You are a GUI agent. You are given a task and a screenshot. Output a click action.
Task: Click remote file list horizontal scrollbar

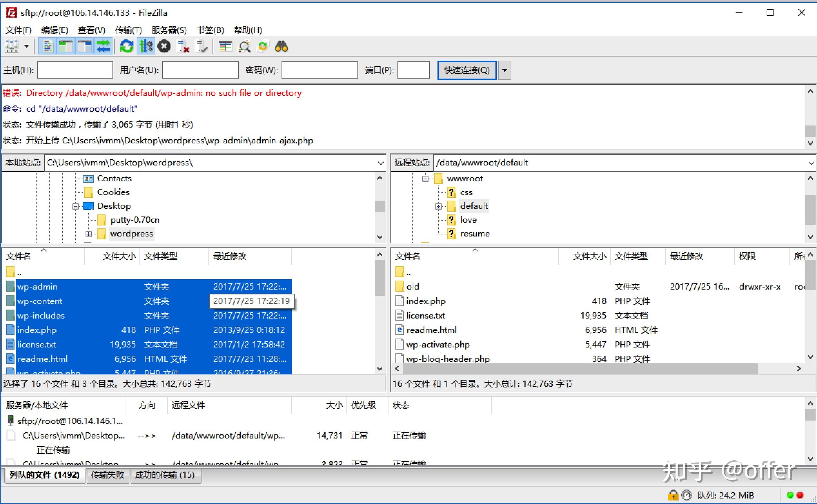[x=580, y=369]
